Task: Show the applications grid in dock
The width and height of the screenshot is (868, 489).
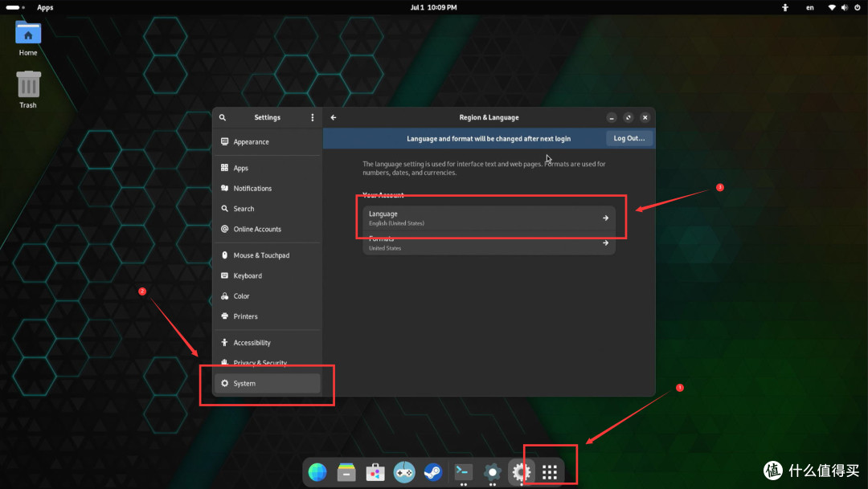Action: [550, 472]
